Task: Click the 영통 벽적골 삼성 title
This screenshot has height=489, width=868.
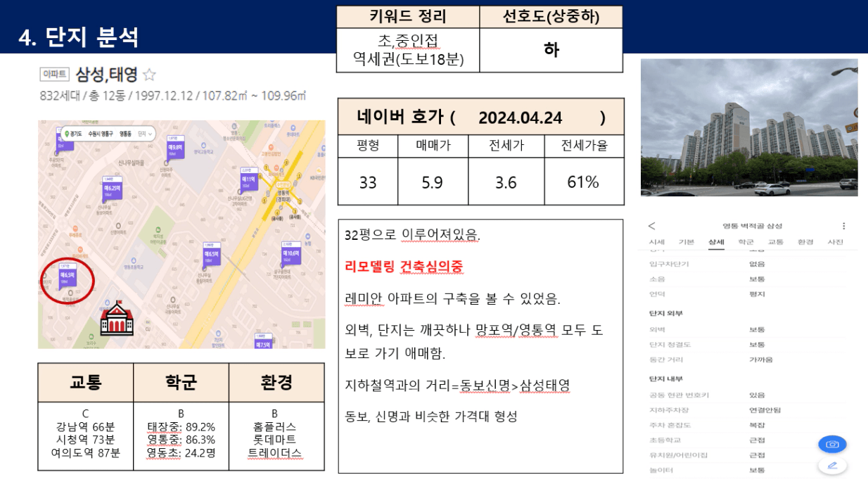Action: [752, 226]
